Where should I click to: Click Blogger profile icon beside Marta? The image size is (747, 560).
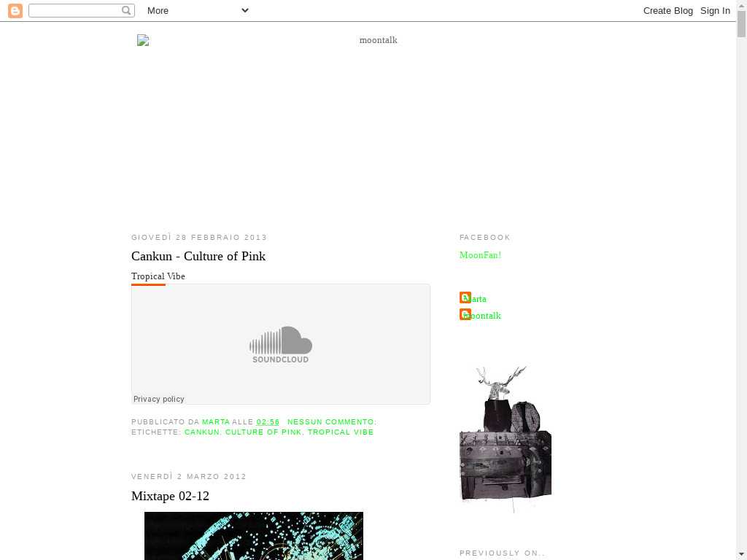pyautogui.click(x=465, y=297)
